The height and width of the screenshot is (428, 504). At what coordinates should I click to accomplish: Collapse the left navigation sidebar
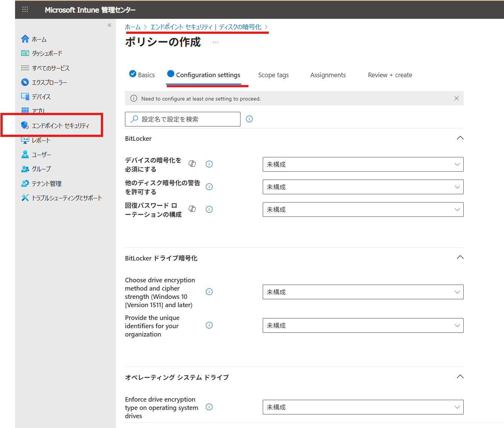point(110,25)
